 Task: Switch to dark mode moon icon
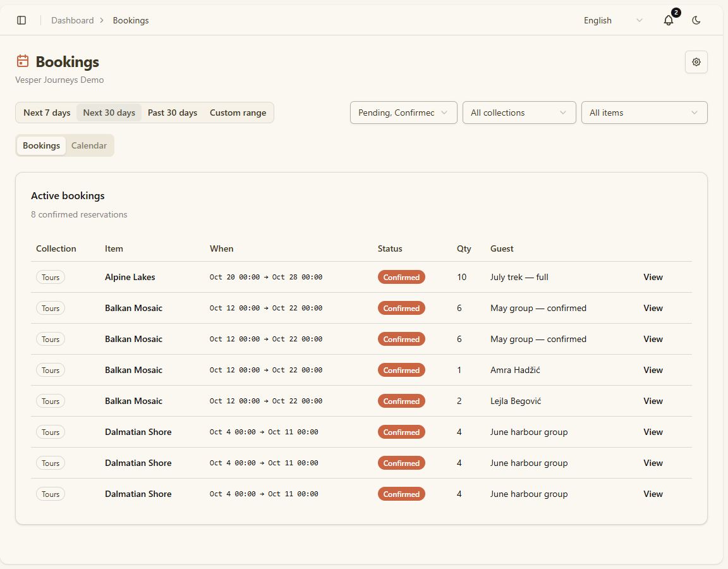coord(696,20)
